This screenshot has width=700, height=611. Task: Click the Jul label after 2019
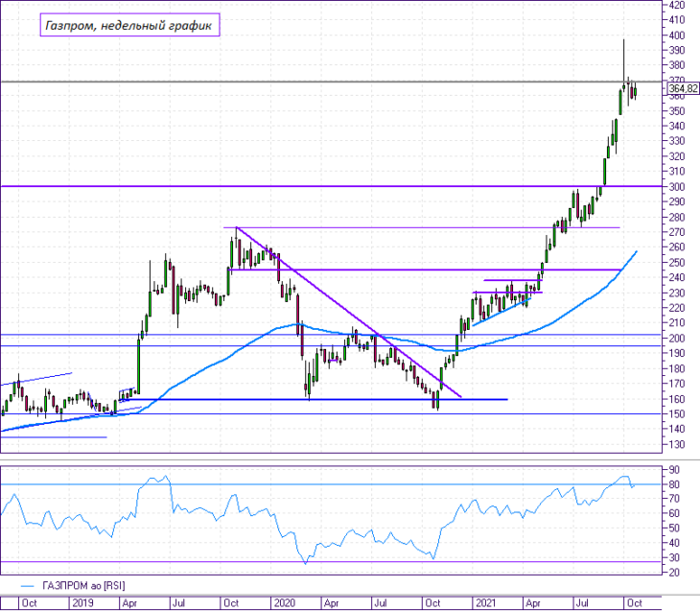click(178, 603)
